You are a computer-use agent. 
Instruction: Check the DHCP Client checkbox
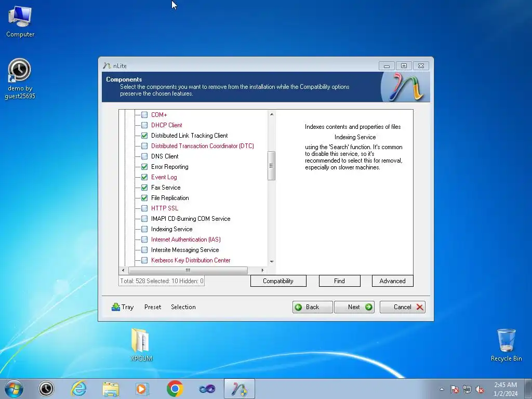(x=144, y=125)
